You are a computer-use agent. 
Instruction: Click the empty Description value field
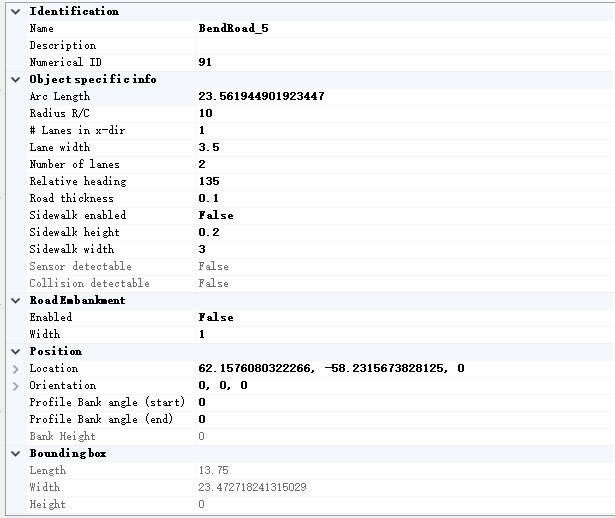[x=400, y=45]
